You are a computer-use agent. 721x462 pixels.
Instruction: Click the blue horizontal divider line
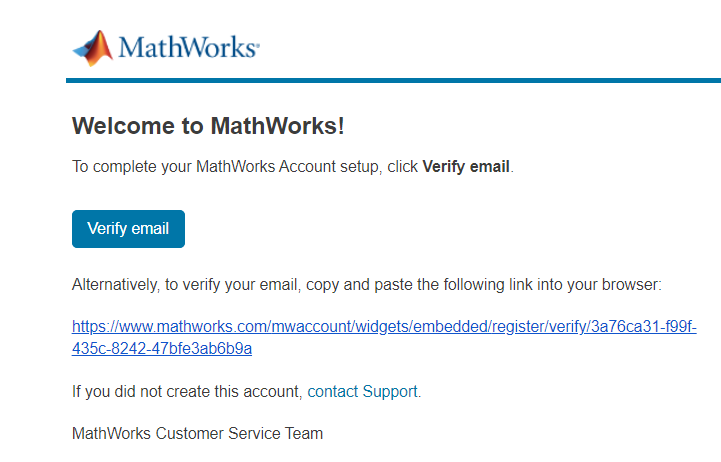pyautogui.click(x=393, y=81)
